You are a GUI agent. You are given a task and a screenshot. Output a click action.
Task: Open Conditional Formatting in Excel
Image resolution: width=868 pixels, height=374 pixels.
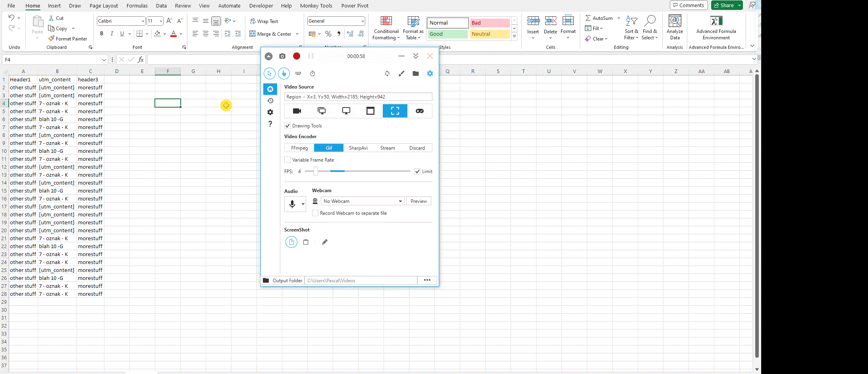(x=386, y=28)
